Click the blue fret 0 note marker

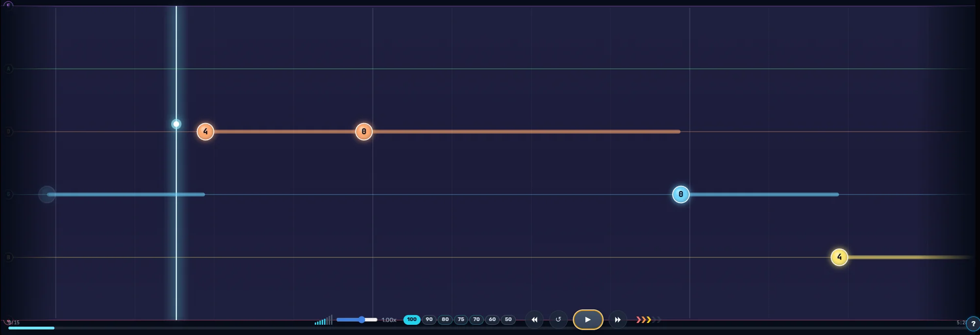coord(680,194)
